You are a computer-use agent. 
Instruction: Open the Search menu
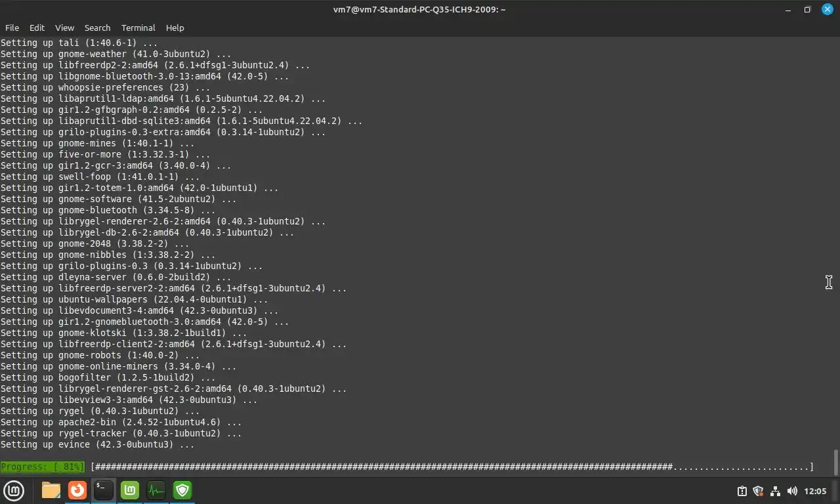(97, 28)
